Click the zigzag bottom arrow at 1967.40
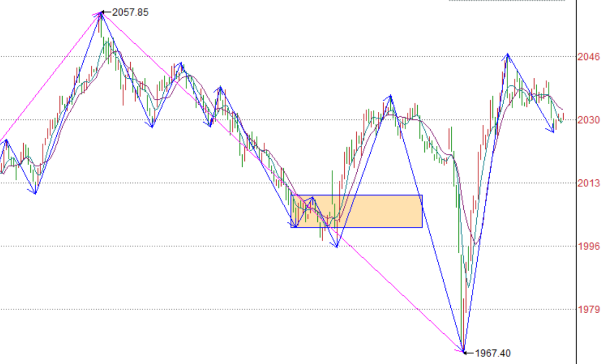 (464, 352)
